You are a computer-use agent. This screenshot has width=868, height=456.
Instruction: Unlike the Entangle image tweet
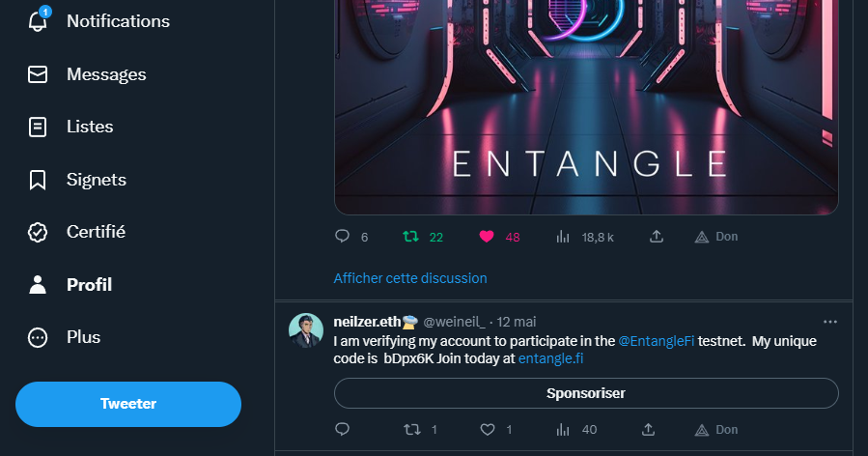point(487,237)
